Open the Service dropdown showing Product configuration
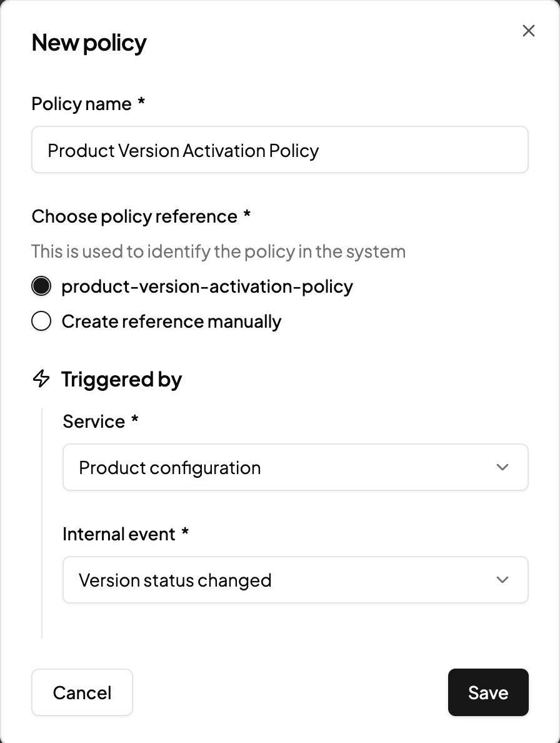Screen dimensions: 560x743 tap(295, 468)
